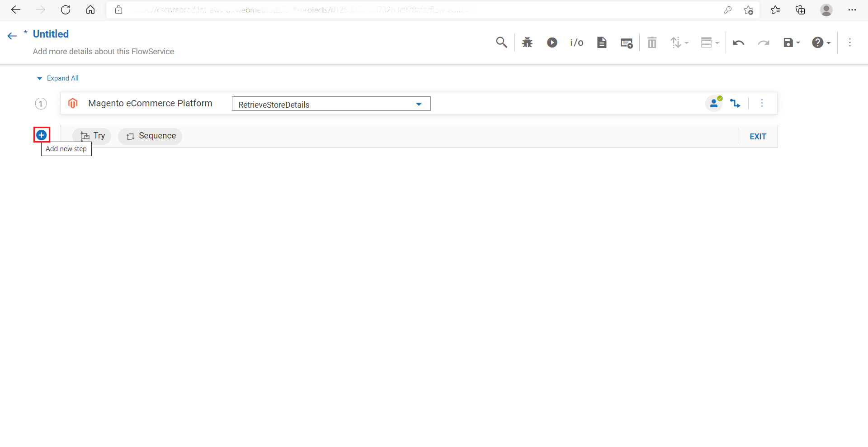Go back from the FlowService editor
868x447 pixels.
12,36
